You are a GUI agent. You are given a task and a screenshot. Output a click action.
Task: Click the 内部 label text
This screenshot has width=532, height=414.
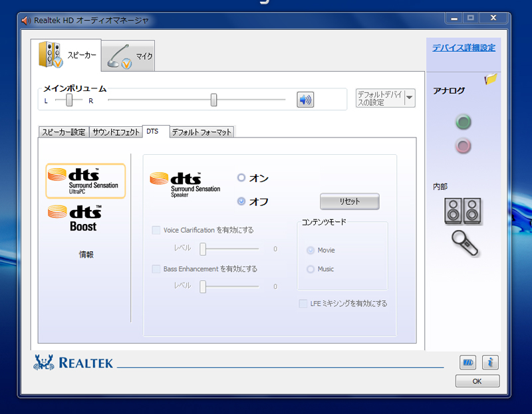click(x=440, y=187)
